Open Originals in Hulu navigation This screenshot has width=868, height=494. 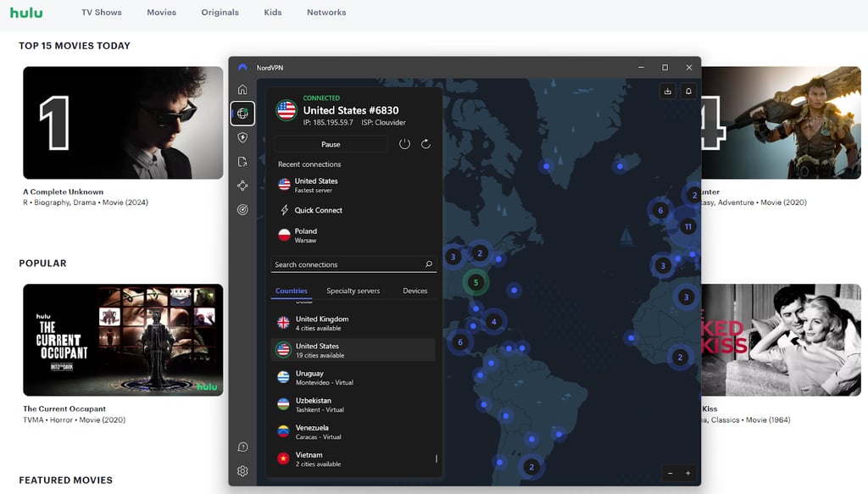(x=220, y=12)
